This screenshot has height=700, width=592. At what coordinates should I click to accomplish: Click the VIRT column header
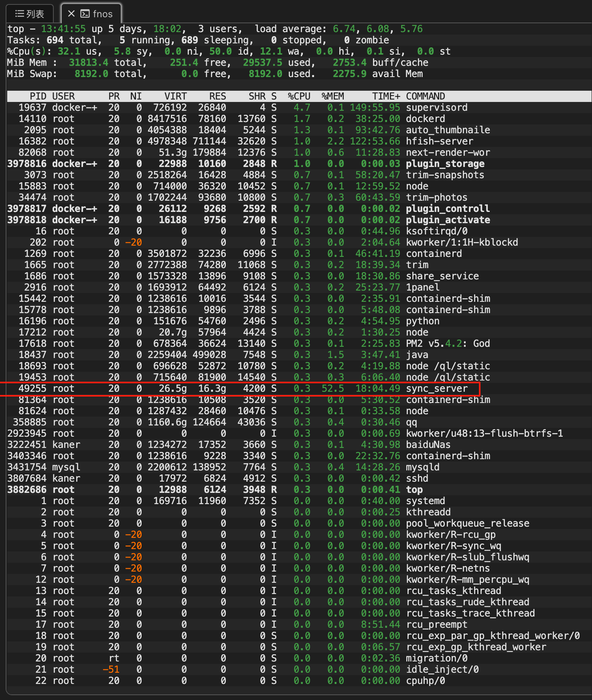[x=176, y=96]
